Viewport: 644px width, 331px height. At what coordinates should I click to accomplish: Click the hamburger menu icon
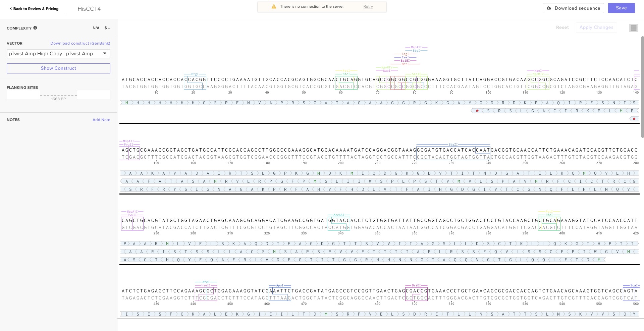[633, 28]
